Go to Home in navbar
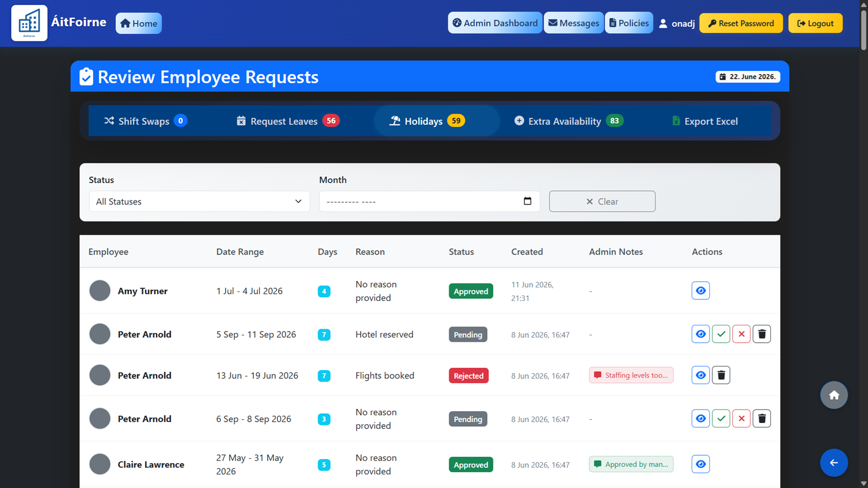The width and height of the screenshot is (868, 488). point(139,23)
